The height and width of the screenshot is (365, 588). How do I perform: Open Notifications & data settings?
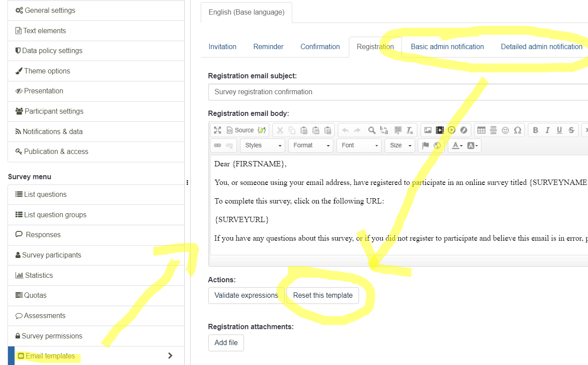96,131
